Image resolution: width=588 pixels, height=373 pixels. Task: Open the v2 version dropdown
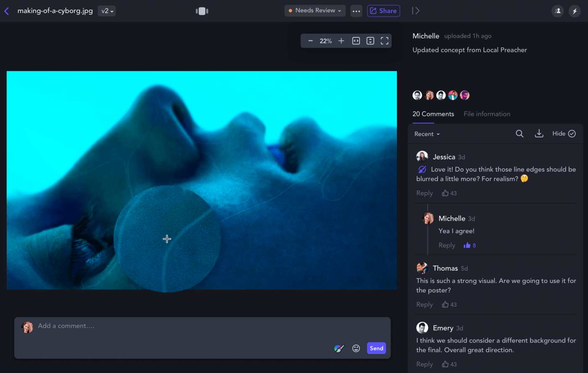tap(107, 11)
